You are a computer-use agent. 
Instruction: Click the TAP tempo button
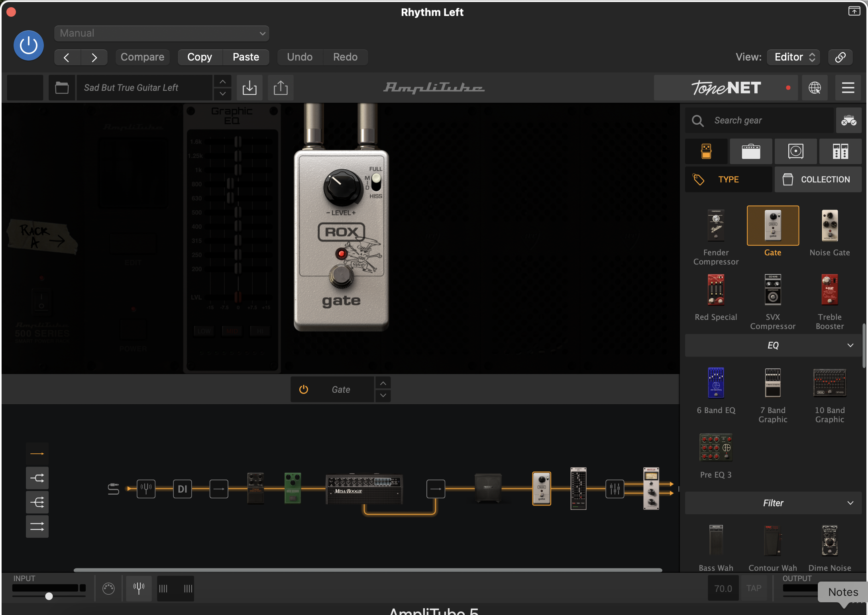click(754, 588)
